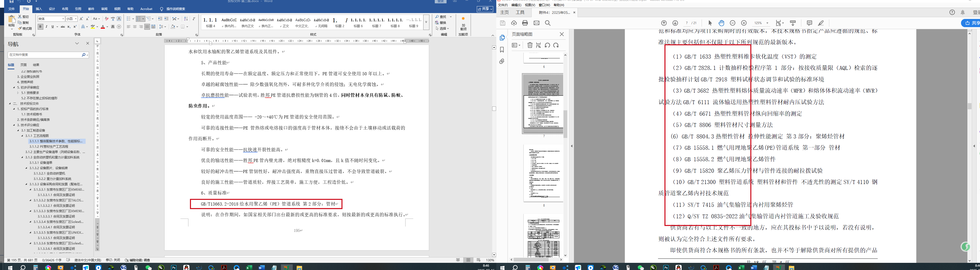The image size is (980, 270).
Task: Click the cloud upload icon in Acrobat
Action: pyautogui.click(x=514, y=23)
